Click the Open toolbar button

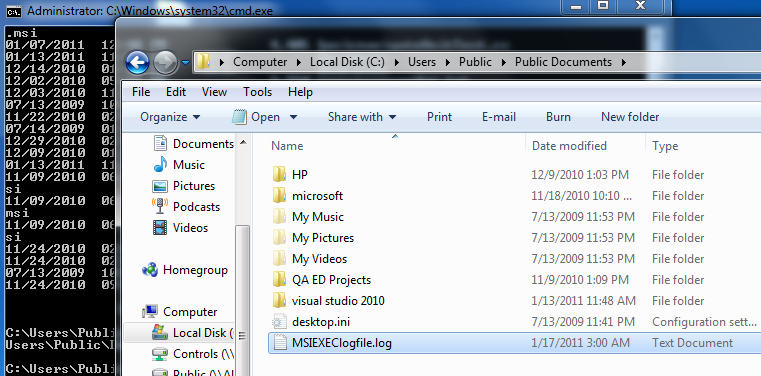pos(256,117)
